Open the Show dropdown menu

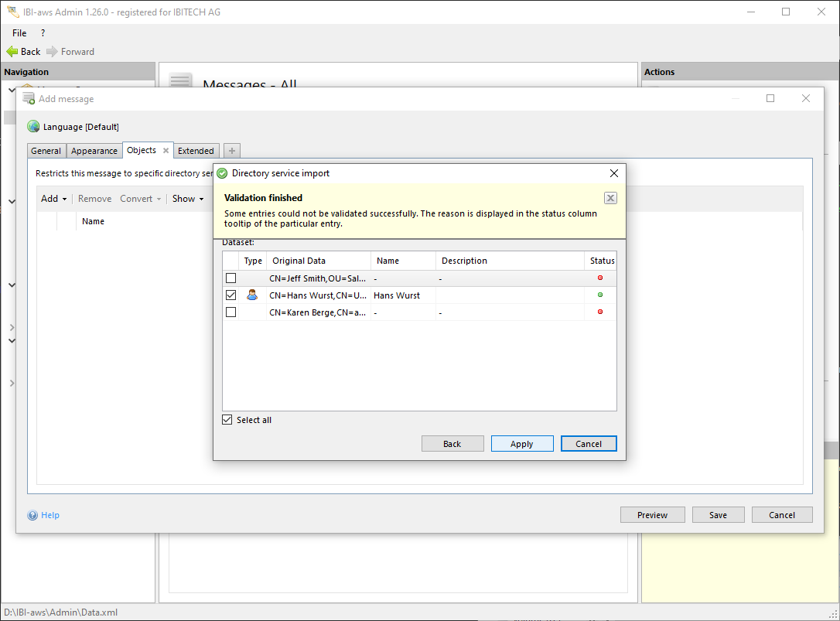[188, 199]
